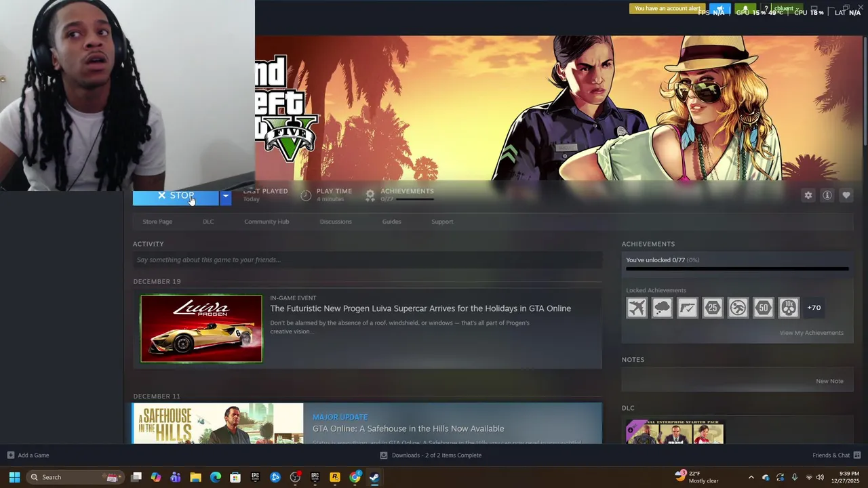Click the Last Played stat

265,195
